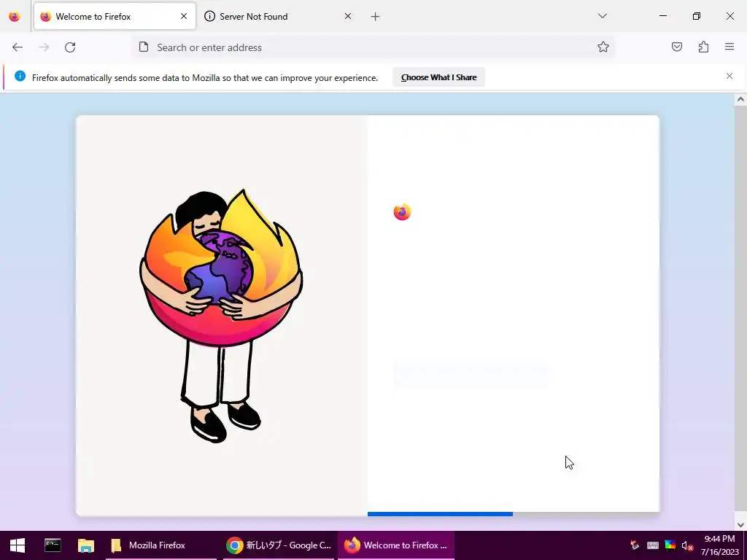Click the page scrollbar down arrow
The image size is (747, 560).
point(740,525)
